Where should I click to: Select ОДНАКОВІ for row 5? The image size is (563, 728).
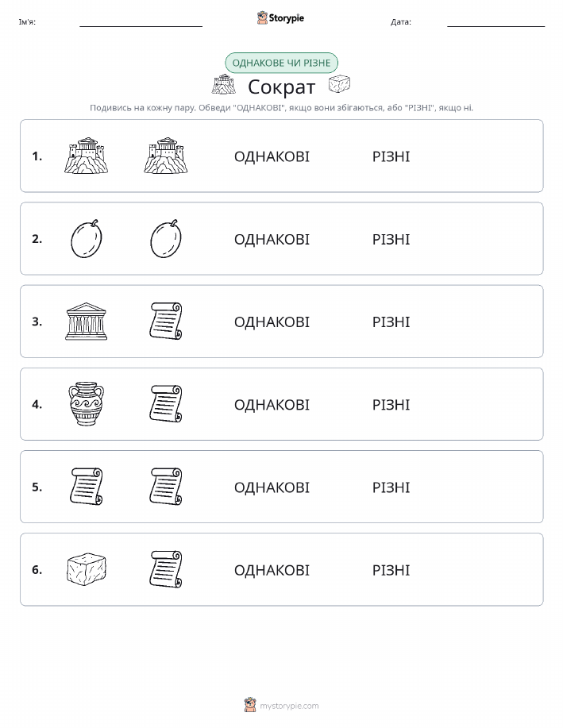tap(272, 487)
